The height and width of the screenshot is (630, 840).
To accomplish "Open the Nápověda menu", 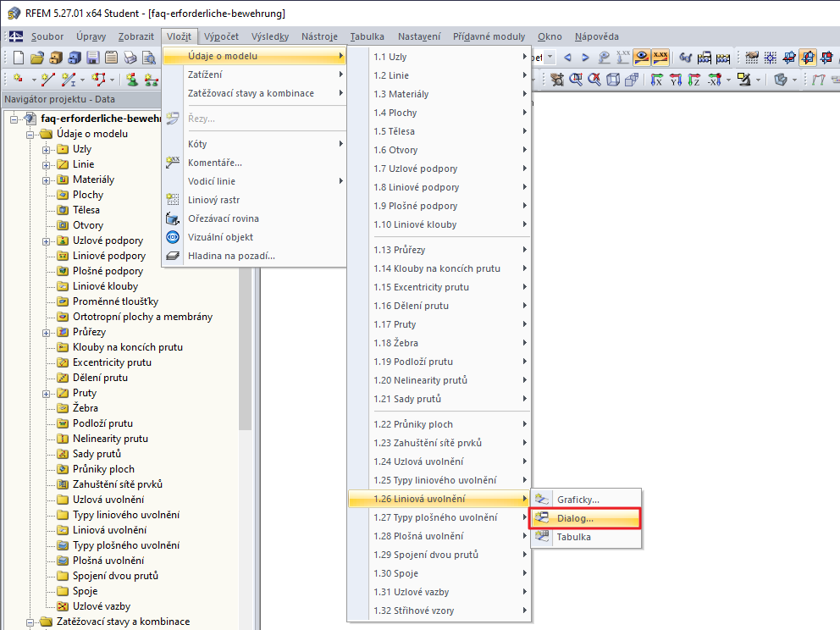I will click(x=596, y=36).
